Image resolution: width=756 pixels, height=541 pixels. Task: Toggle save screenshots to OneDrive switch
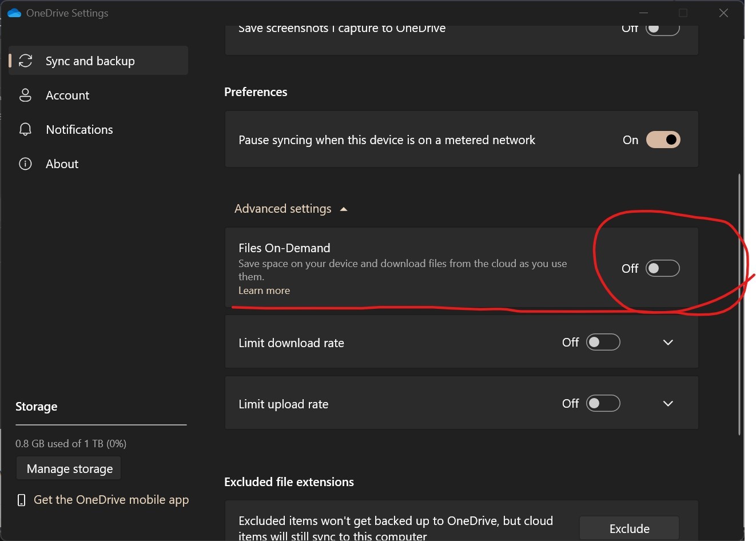click(x=663, y=29)
